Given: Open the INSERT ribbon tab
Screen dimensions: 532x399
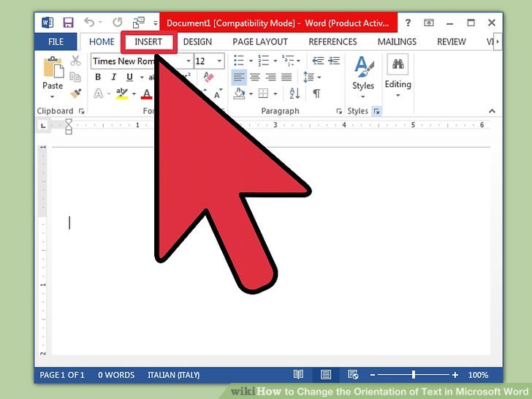Looking at the screenshot, I should coord(148,42).
